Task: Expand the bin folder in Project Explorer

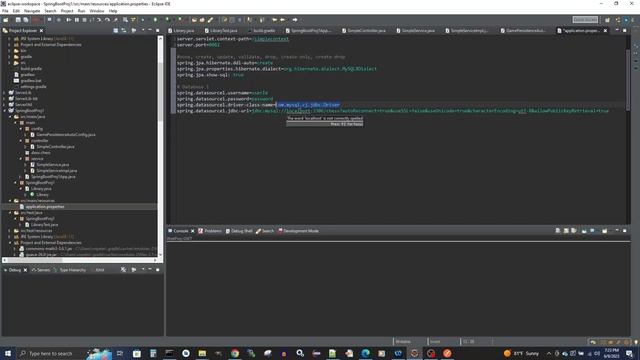Action: coord(9,51)
